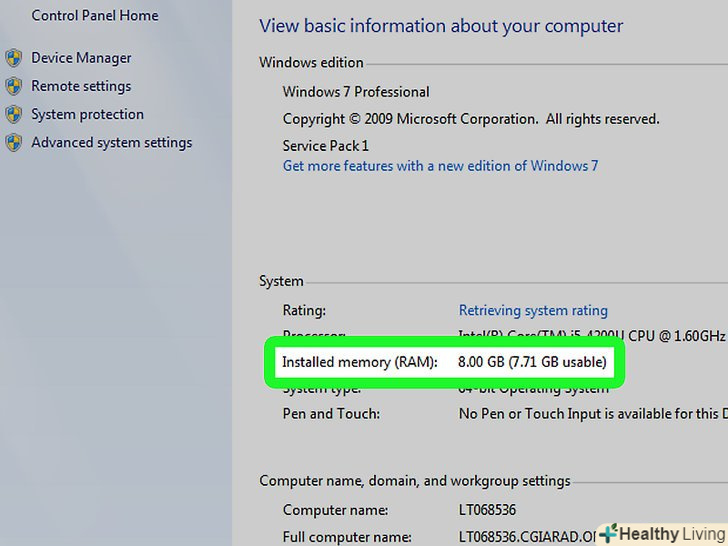Click the Rating label
728x546 pixels.
[304, 310]
